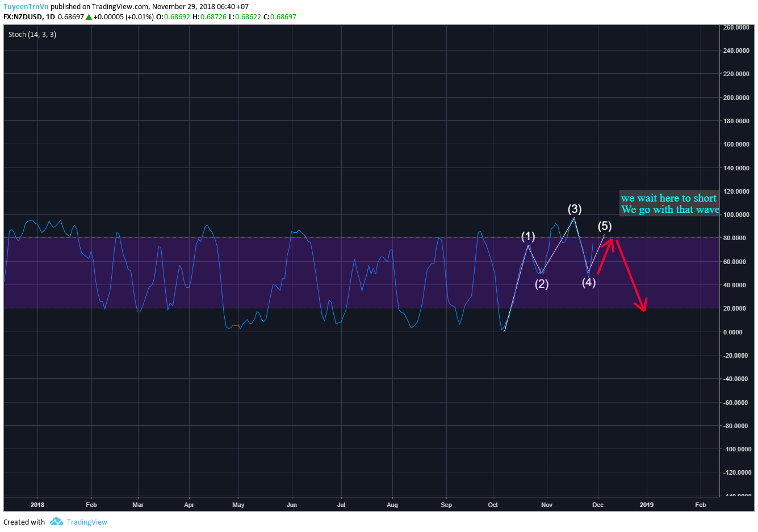Viewport: 758px width, 532px height.
Task: Select the wave label (4)
Action: coord(589,282)
